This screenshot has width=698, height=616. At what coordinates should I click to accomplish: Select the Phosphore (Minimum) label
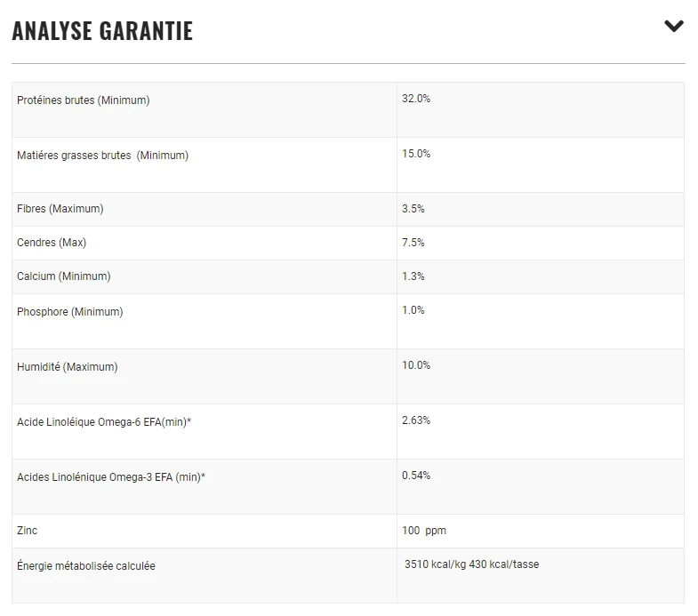[x=70, y=312]
